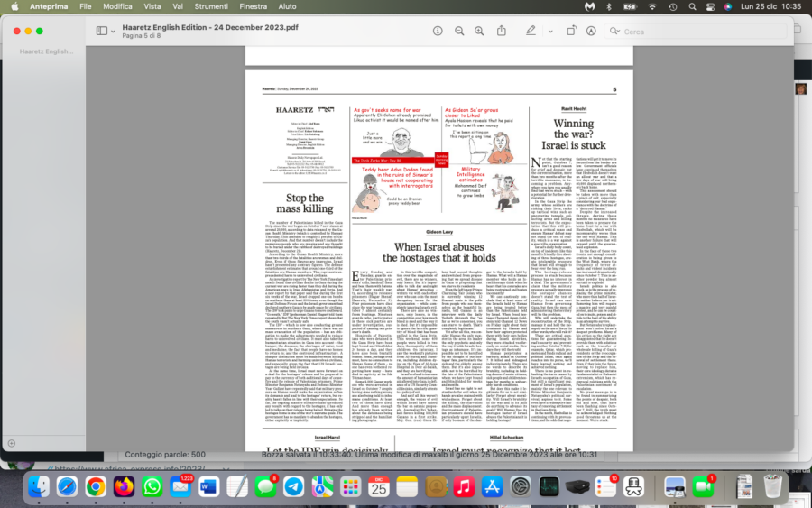Image resolution: width=812 pixels, height=508 pixels.
Task: Expand the highlight color dropdown arrow
Action: coord(549,31)
